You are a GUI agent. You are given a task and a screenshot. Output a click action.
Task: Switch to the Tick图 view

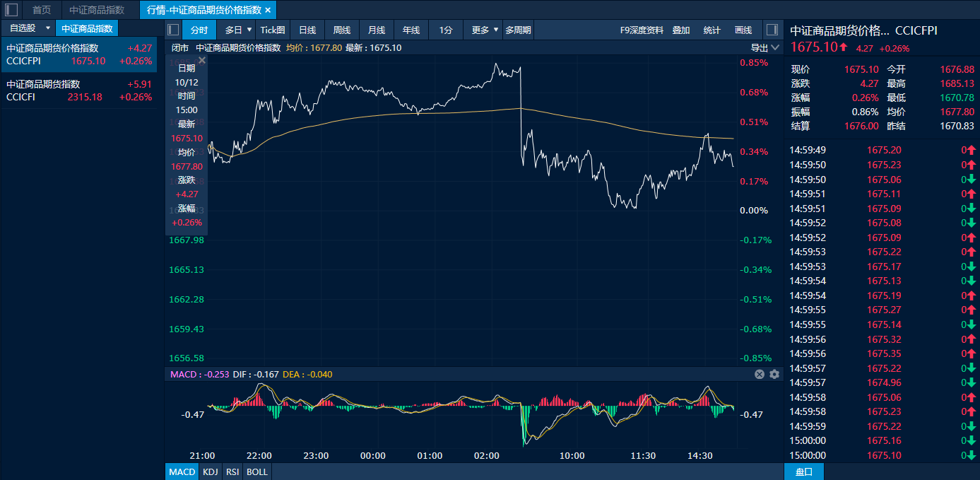(x=273, y=30)
